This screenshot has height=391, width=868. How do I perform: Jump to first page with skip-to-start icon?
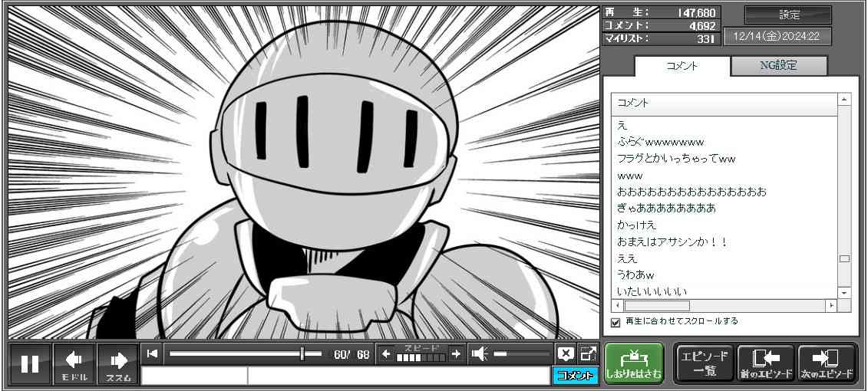pos(153,353)
